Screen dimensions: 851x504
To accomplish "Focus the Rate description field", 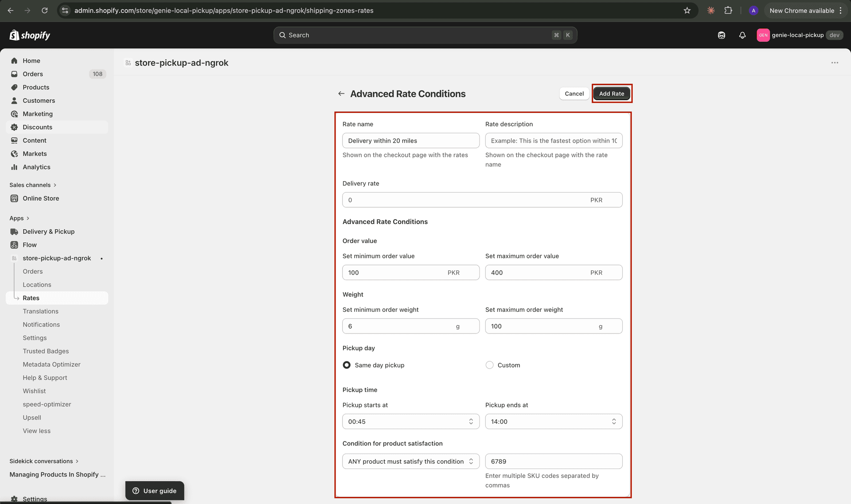I will 554,140.
